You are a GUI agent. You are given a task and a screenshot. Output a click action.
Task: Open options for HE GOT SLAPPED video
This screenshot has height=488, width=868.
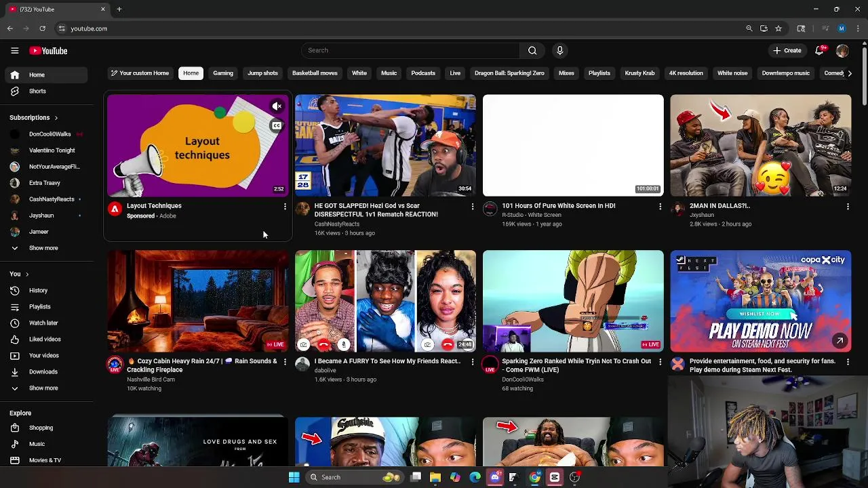473,206
